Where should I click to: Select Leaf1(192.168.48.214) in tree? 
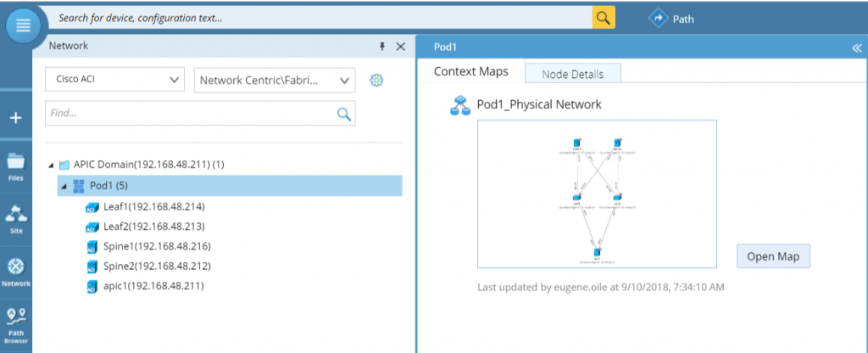(154, 207)
